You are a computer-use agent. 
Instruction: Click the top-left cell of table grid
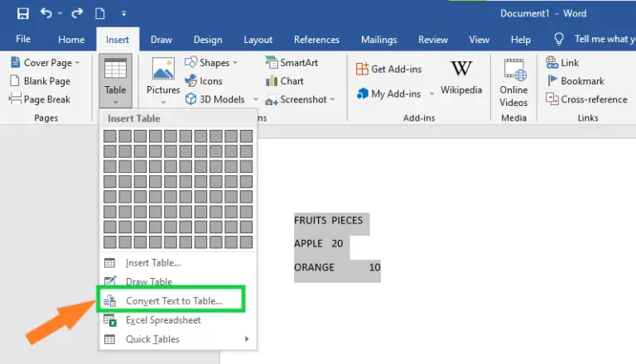point(109,136)
